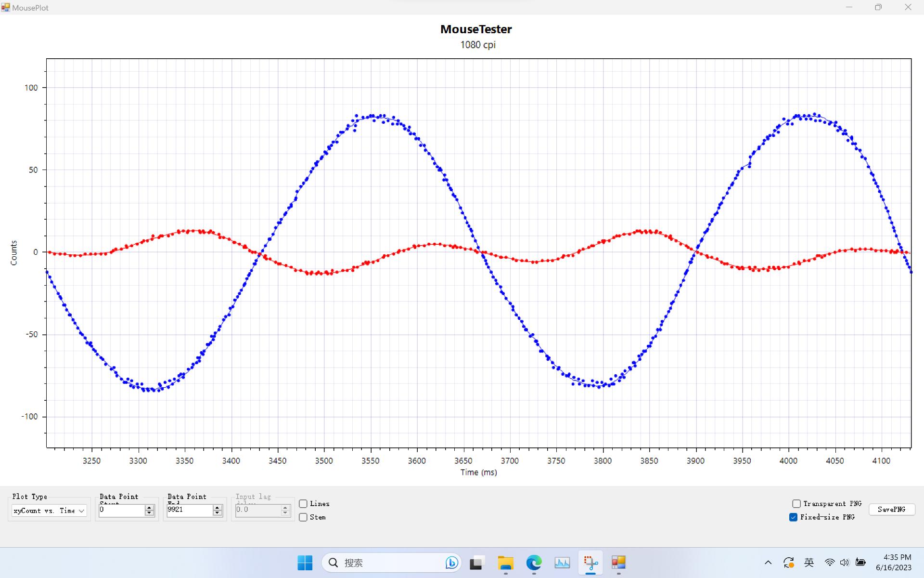This screenshot has width=924, height=578.
Task: Open the Plot Type dropdown
Action: pyautogui.click(x=49, y=511)
